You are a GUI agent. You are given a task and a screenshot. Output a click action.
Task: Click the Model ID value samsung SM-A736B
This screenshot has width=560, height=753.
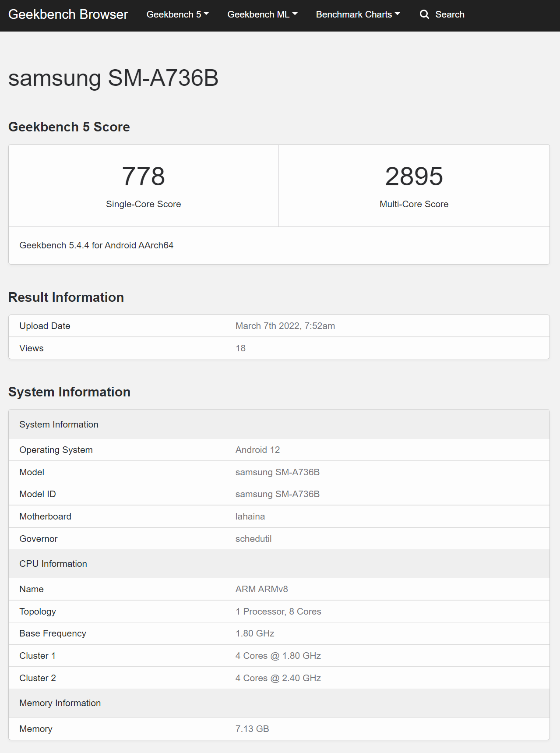[x=278, y=494]
